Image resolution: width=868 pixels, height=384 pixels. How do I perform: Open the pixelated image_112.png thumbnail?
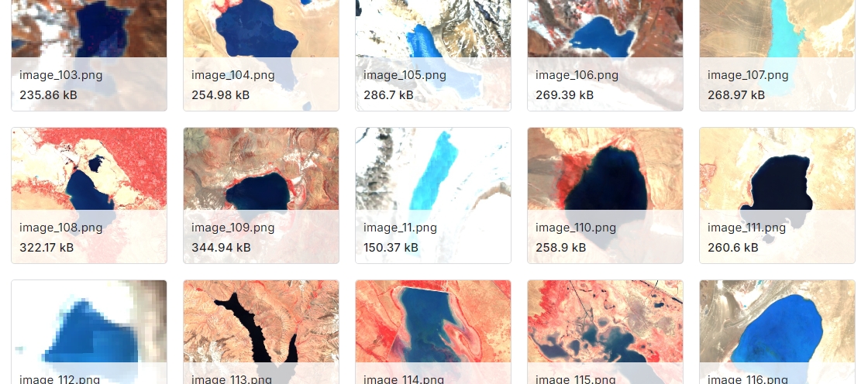(x=89, y=332)
